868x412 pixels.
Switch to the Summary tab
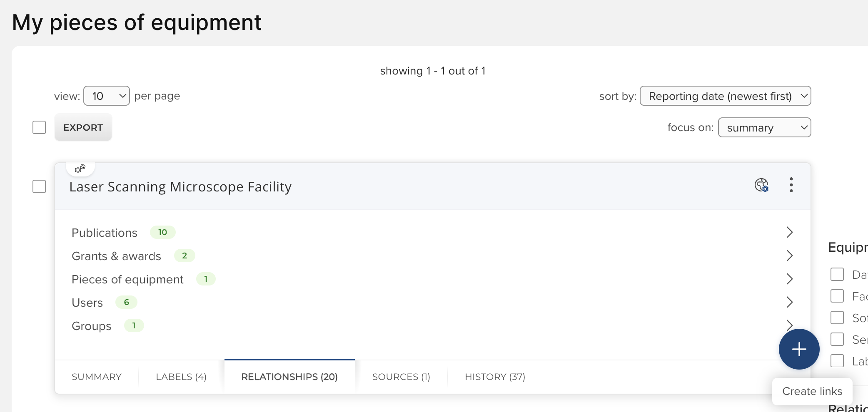click(x=97, y=377)
